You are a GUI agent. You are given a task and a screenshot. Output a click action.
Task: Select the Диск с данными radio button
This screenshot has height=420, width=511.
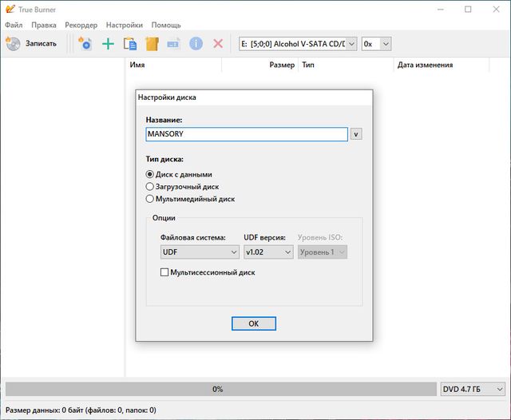150,174
